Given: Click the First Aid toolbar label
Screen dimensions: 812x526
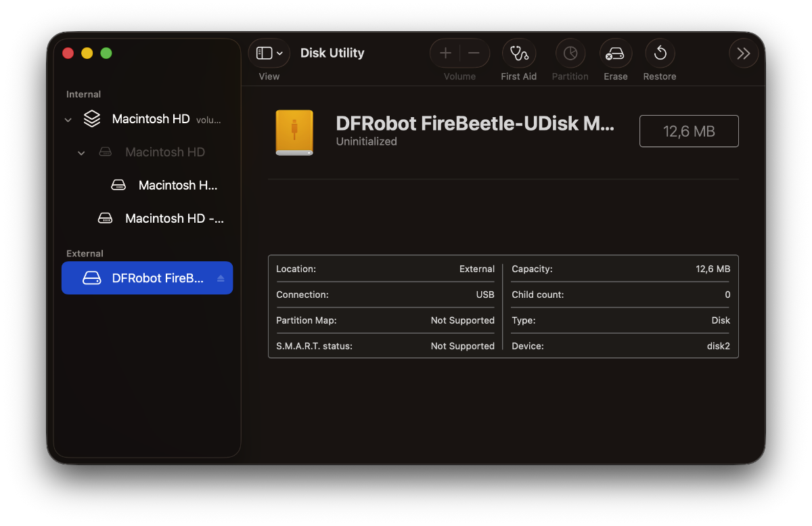Looking at the screenshot, I should (x=519, y=76).
